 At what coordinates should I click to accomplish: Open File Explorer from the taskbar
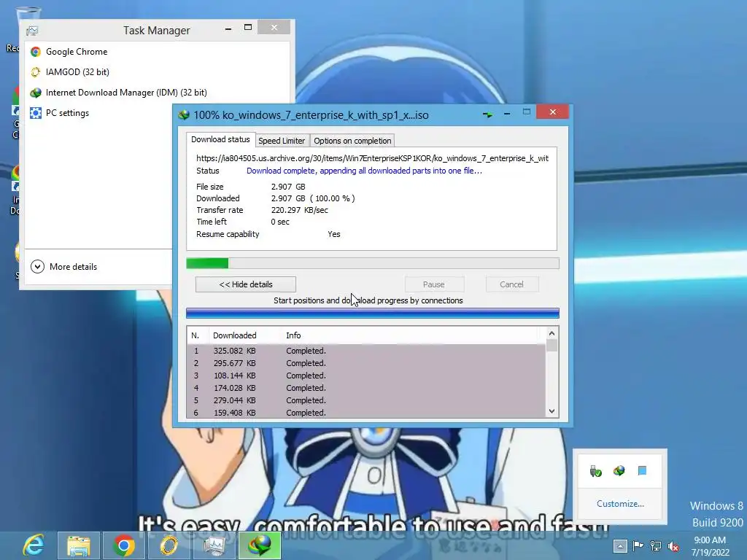pos(79,545)
